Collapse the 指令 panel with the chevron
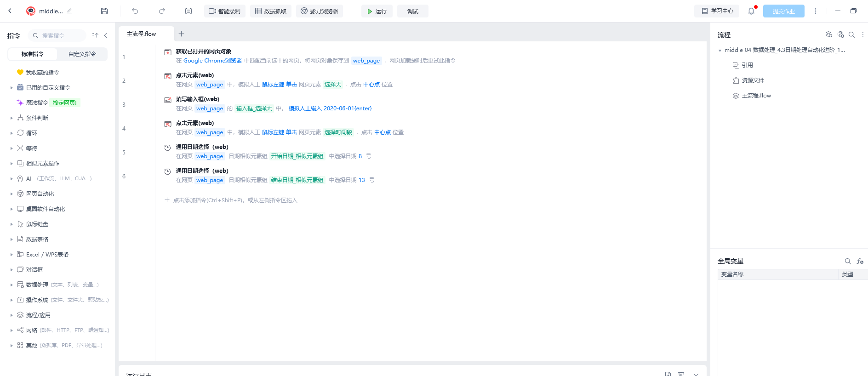Image resolution: width=868 pixels, height=376 pixels. (x=106, y=35)
